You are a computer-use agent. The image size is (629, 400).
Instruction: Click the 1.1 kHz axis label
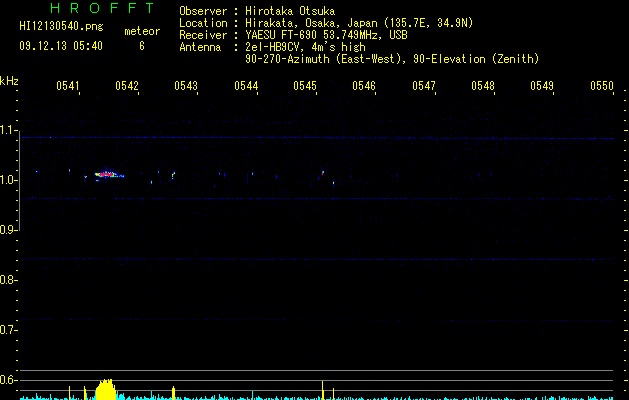click(8, 130)
